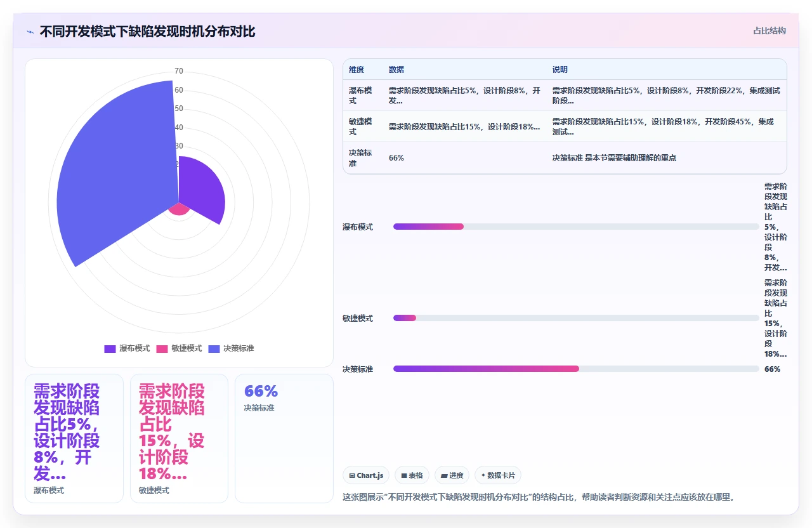Select the 进度 tag

pos(452,475)
